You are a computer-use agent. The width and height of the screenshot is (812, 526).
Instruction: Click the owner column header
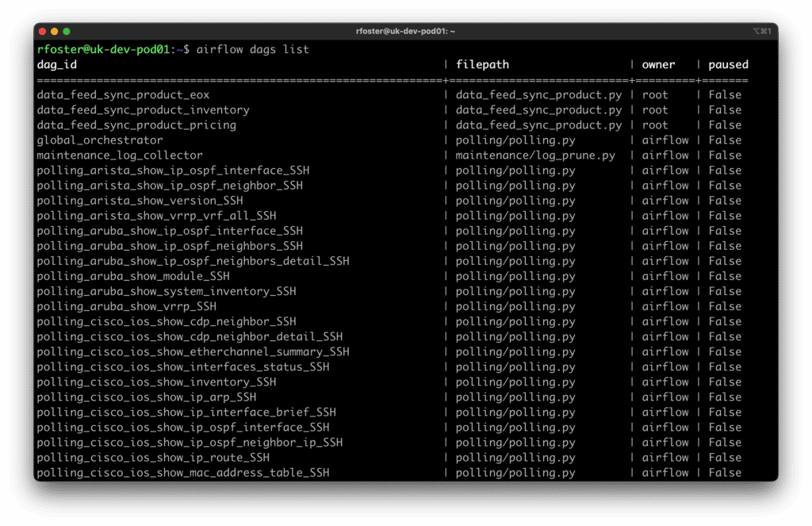(x=658, y=64)
